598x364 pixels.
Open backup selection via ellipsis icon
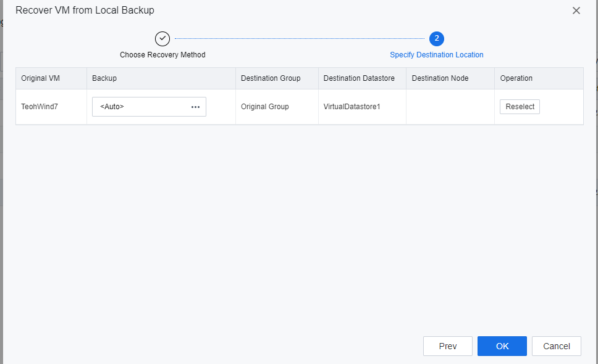[196, 107]
